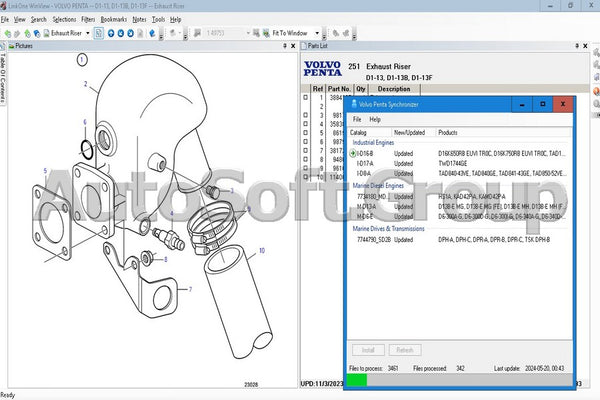
Task: Check the box for parts row Ref 6
Action: tap(305, 142)
